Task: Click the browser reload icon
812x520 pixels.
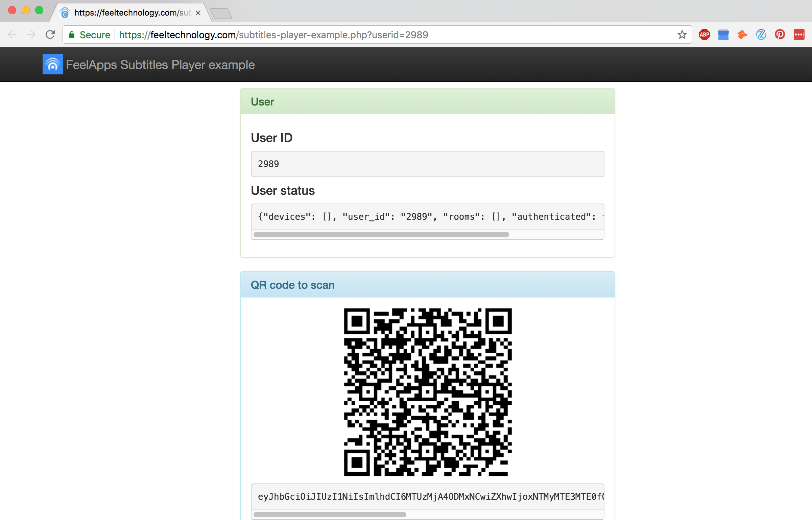Action: pos(50,34)
